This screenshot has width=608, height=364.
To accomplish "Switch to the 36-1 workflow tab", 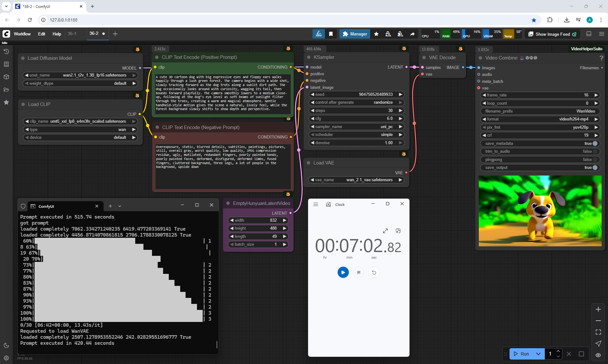I will (x=72, y=34).
